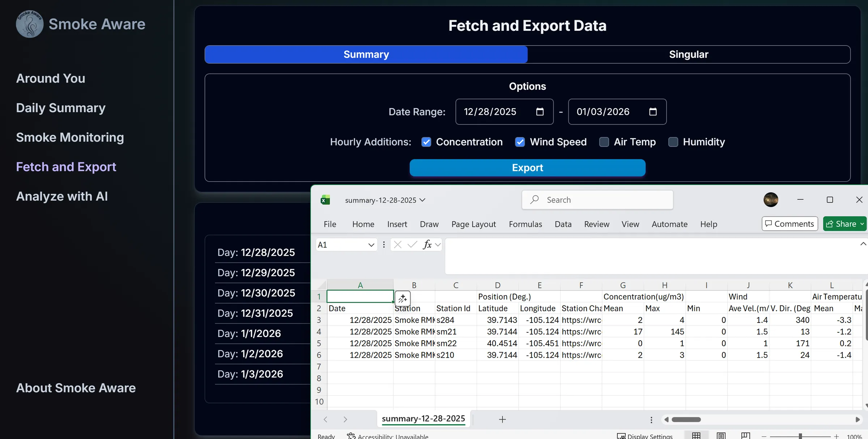Viewport: 868px width, 439px height.
Task: Cancel formula entry X icon in Excel
Action: tap(398, 245)
